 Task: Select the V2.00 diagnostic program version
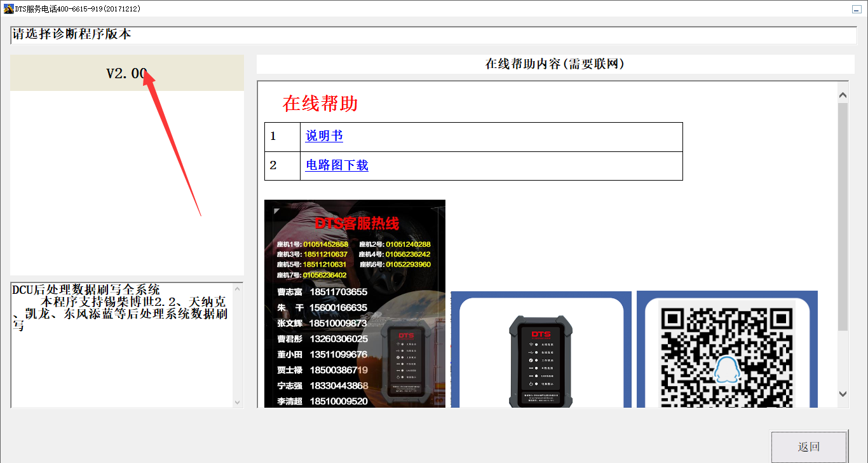pos(127,73)
